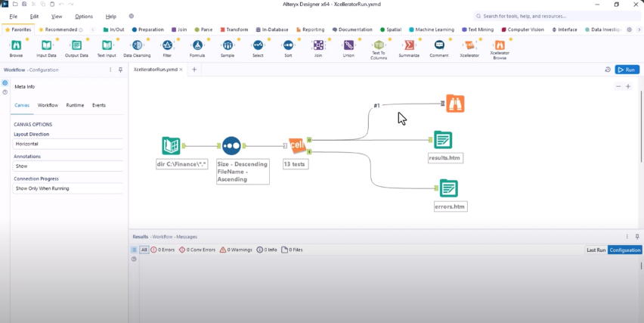Filter results by 0 Conv Errors

tap(197, 250)
